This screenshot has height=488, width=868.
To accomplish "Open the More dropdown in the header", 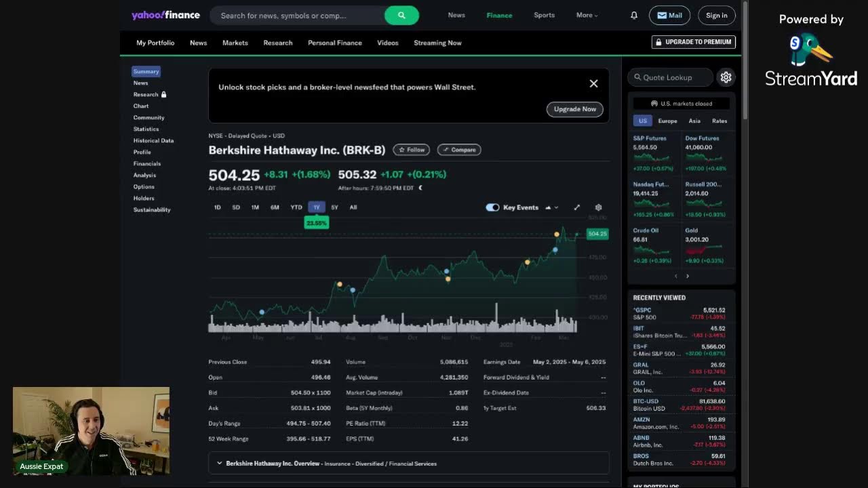I will [x=587, y=15].
